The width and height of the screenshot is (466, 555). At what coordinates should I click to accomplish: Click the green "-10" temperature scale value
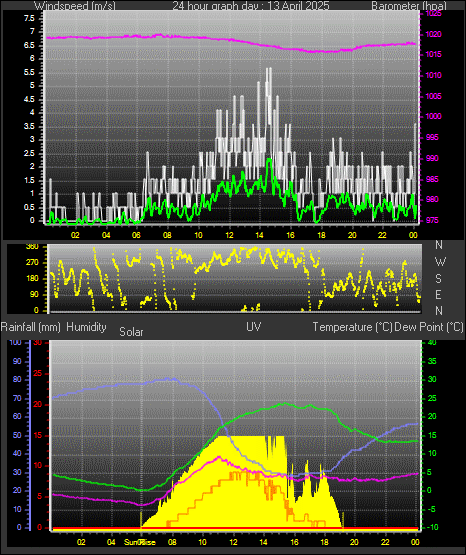(433, 527)
